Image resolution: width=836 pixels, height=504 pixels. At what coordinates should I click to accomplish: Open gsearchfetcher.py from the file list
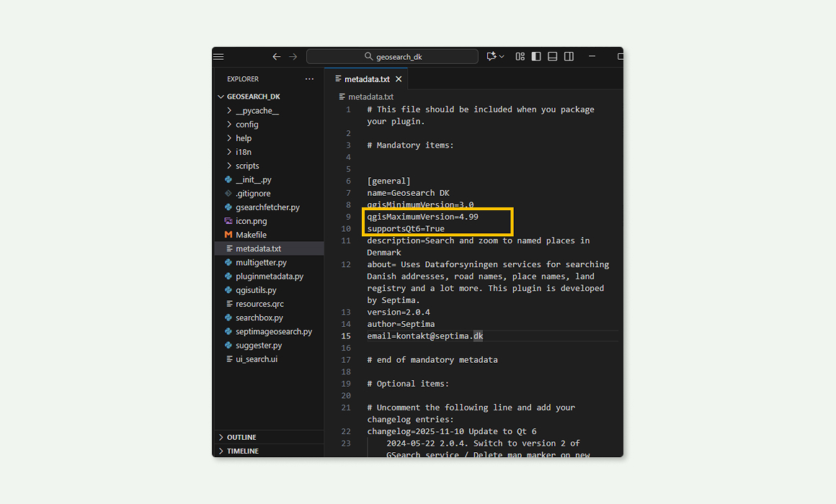tap(267, 207)
